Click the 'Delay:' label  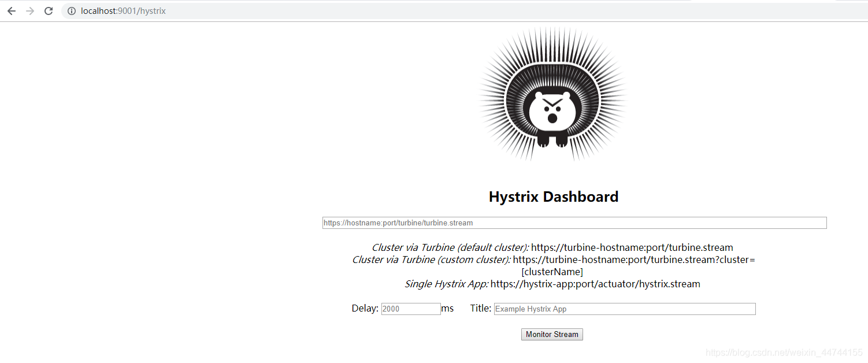point(365,308)
